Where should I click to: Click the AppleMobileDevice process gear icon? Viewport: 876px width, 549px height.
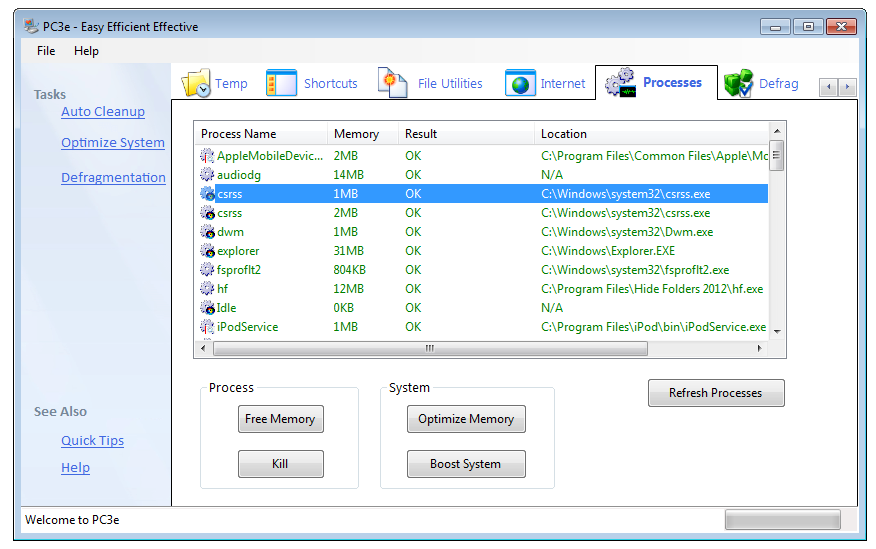(207, 156)
